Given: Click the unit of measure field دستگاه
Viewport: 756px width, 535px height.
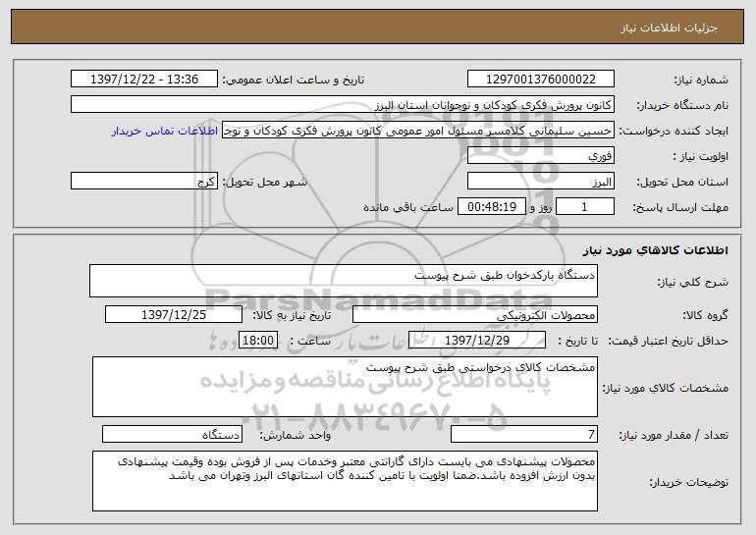Looking at the screenshot, I should (172, 434).
